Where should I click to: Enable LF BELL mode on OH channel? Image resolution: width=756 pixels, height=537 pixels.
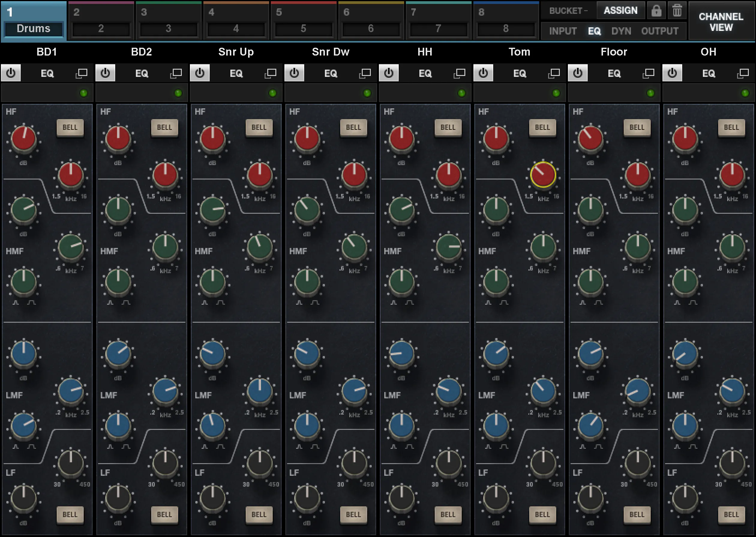tap(731, 515)
